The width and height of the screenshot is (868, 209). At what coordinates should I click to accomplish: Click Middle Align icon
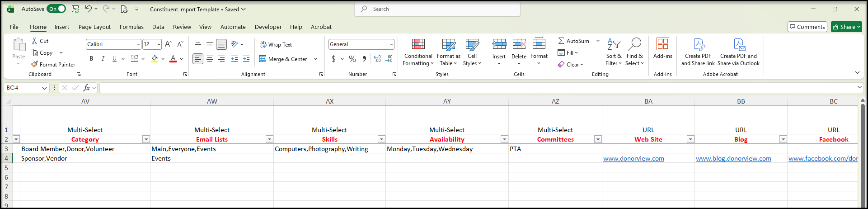(210, 44)
